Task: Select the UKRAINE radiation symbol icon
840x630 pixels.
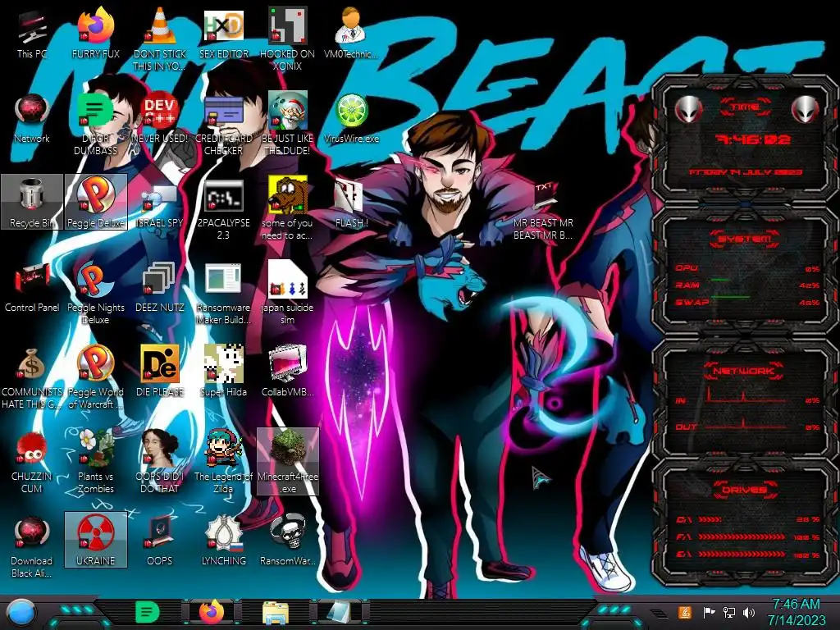Action: pos(96,540)
